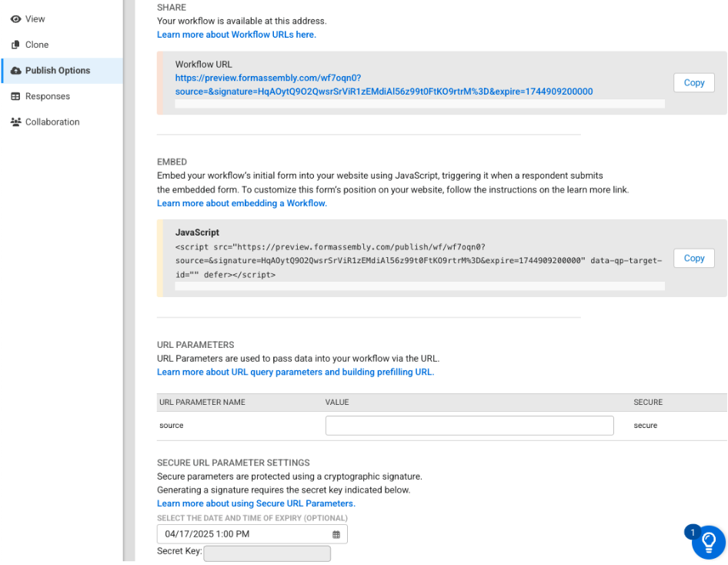Select Publish Options in the sidebar
This screenshot has height=565, width=728.
click(58, 71)
